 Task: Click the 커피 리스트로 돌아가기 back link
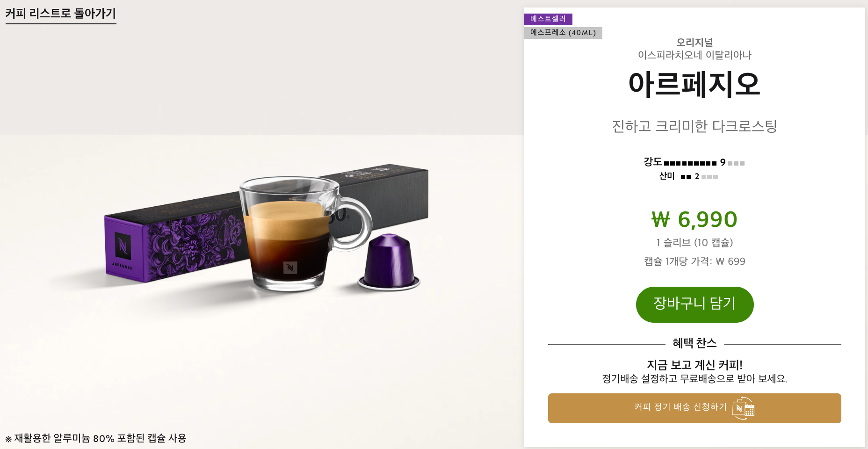pyautogui.click(x=60, y=14)
